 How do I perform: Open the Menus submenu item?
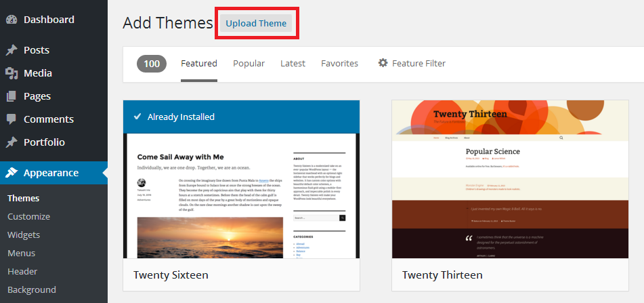coord(22,253)
